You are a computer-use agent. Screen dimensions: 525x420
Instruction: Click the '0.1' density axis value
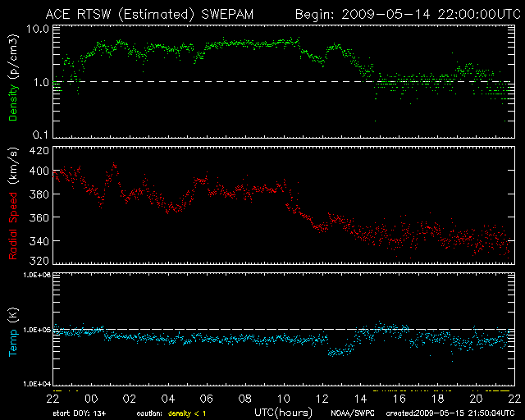click(x=41, y=135)
